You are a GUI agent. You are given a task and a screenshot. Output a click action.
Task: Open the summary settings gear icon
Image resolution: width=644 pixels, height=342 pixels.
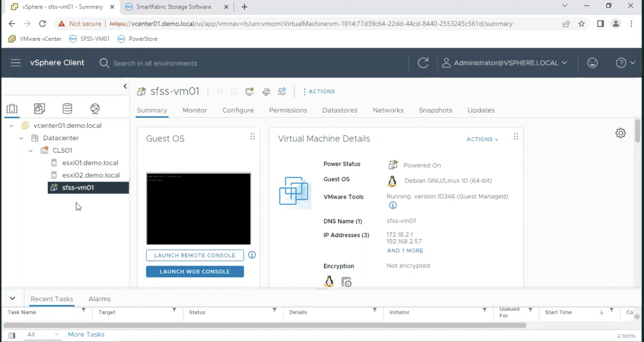(x=621, y=133)
